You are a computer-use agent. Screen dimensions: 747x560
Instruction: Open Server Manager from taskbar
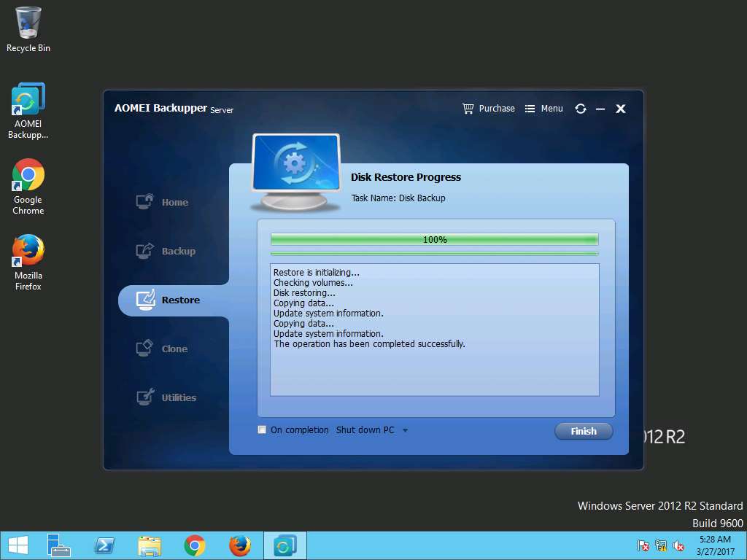pos(59,545)
